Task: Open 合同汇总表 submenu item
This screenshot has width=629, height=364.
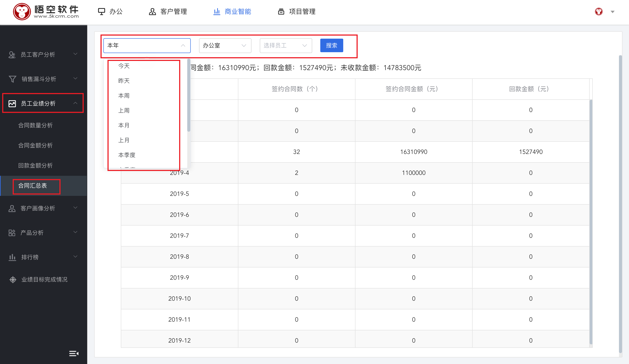Action: 43,186
